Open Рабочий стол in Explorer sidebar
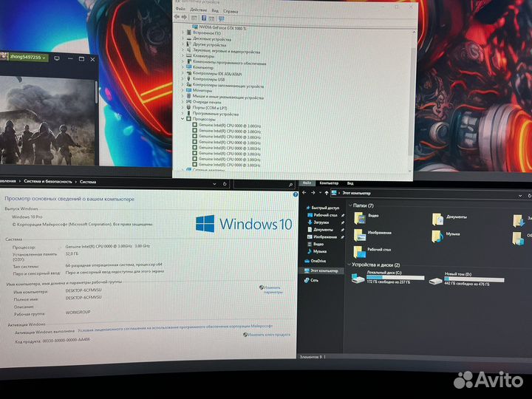Image resolution: width=532 pixels, height=399 pixels. [322, 215]
